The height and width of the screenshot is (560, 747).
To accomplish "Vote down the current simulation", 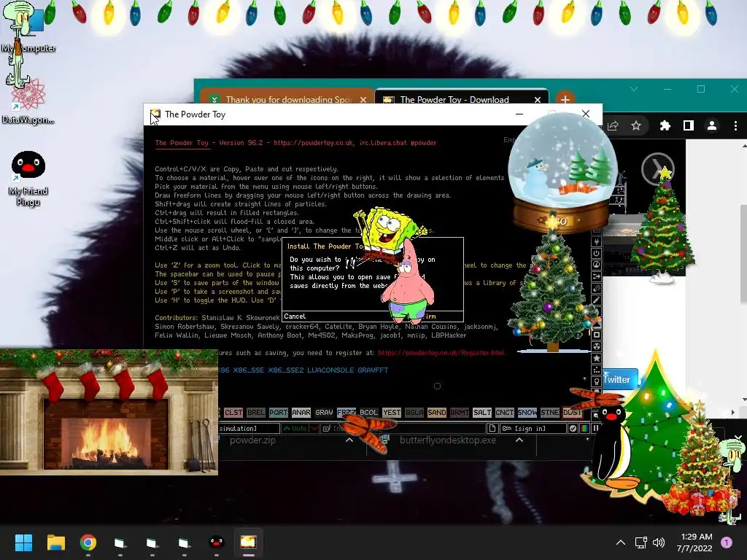I will point(314,428).
